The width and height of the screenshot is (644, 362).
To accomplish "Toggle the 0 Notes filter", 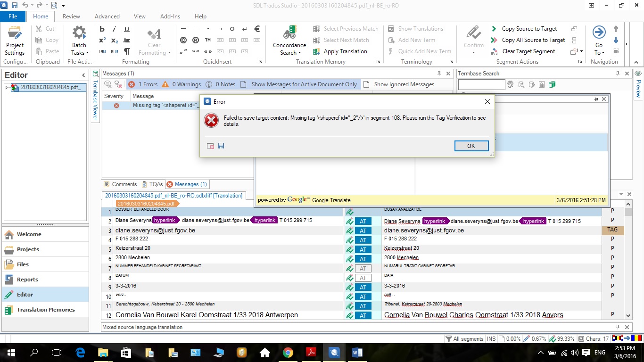I will coord(220,84).
